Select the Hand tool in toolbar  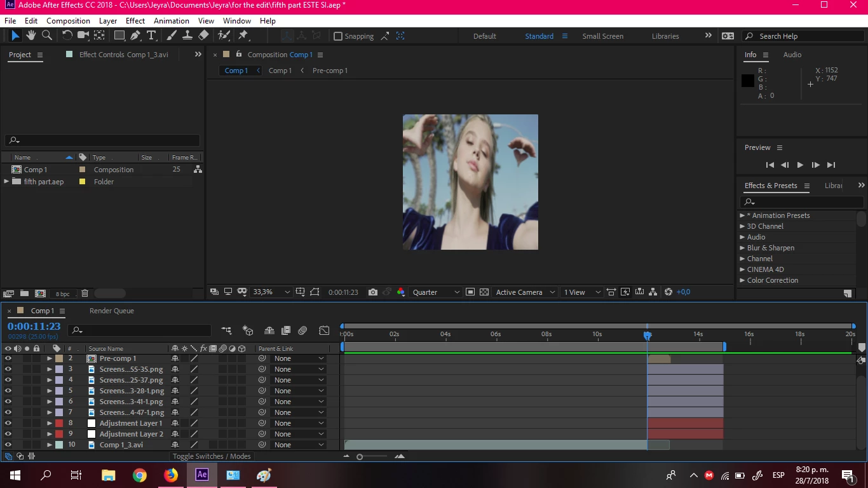tap(31, 36)
